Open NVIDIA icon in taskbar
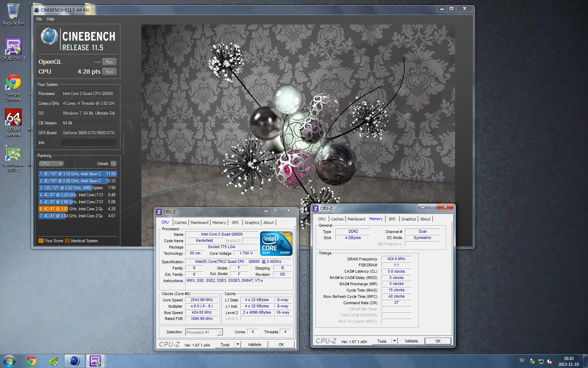This screenshot has height=368, width=588. click(53, 361)
